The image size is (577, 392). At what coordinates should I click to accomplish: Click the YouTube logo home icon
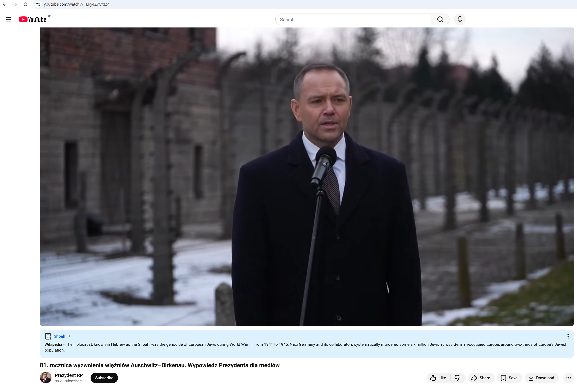33,19
